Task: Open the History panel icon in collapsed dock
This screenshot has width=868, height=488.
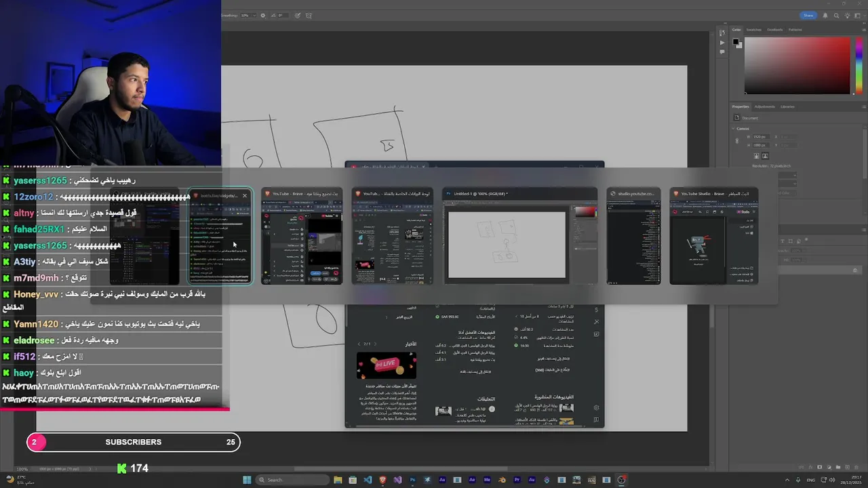Action: (722, 33)
